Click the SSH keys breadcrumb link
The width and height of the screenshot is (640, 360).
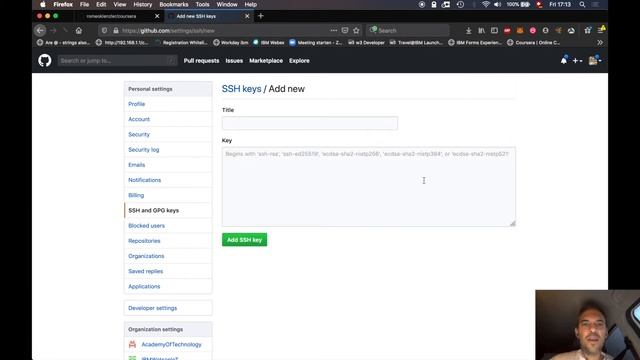(x=241, y=89)
